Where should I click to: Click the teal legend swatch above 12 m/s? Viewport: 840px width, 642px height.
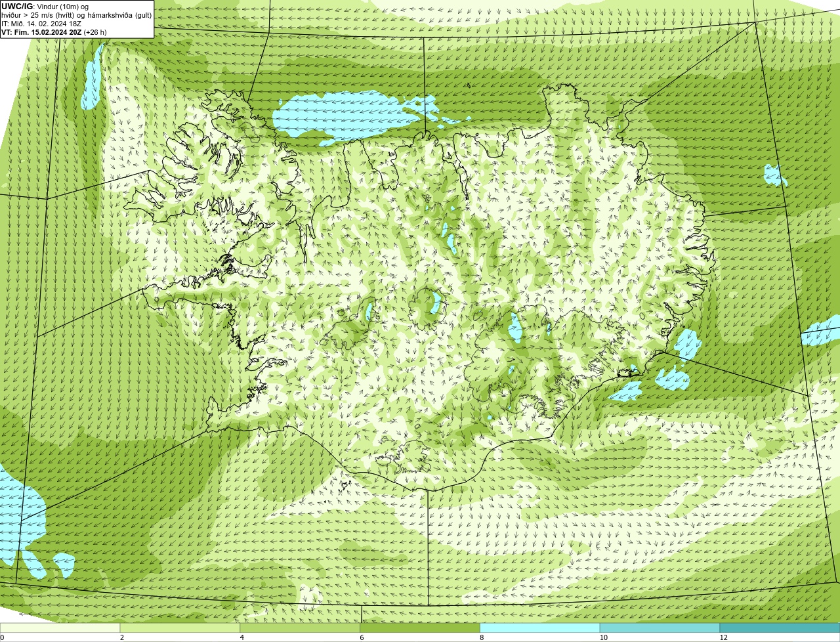click(x=780, y=628)
